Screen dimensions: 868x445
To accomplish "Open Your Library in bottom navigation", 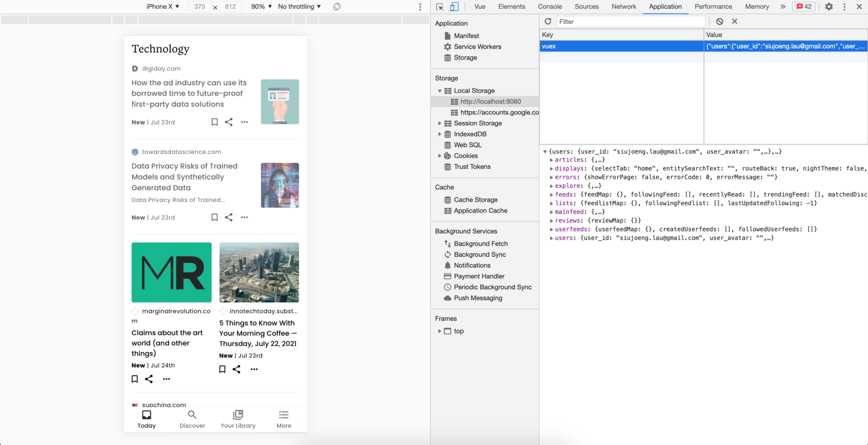I will (238, 419).
